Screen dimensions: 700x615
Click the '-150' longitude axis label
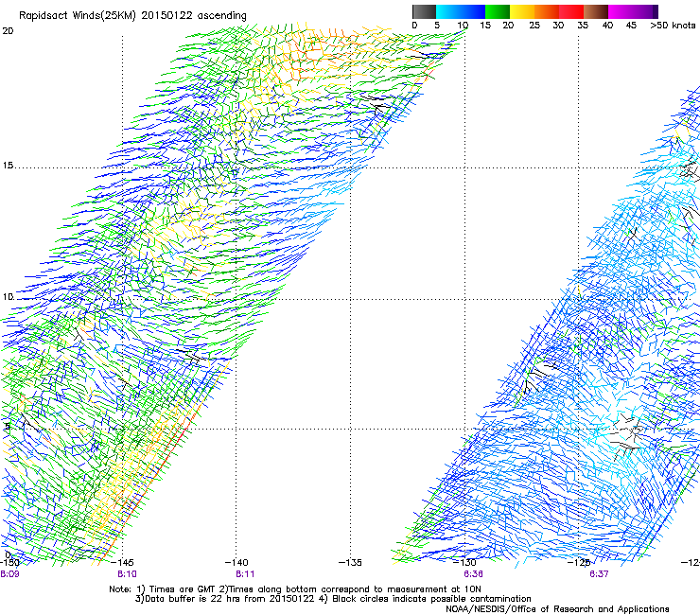9,562
